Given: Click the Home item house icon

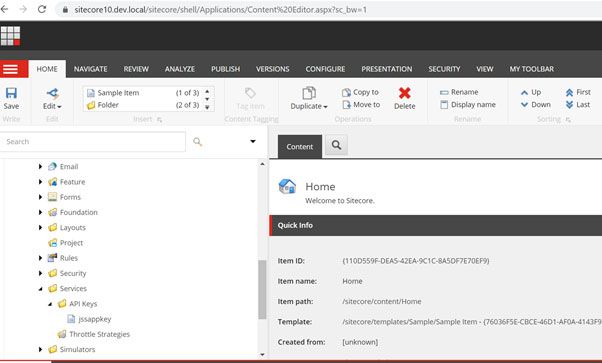Looking at the screenshot, I should pyautogui.click(x=287, y=187).
